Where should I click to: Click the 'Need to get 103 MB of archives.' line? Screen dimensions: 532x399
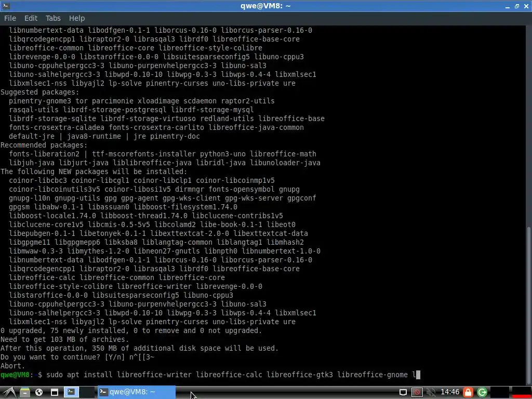64,339
